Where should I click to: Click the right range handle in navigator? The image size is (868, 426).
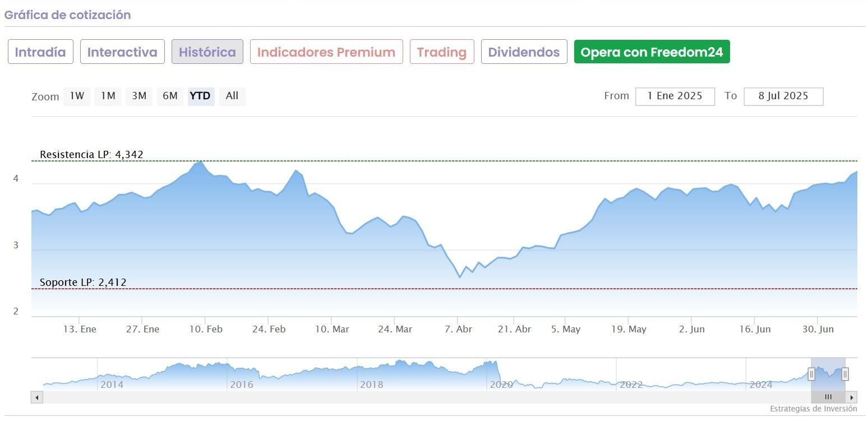point(845,374)
